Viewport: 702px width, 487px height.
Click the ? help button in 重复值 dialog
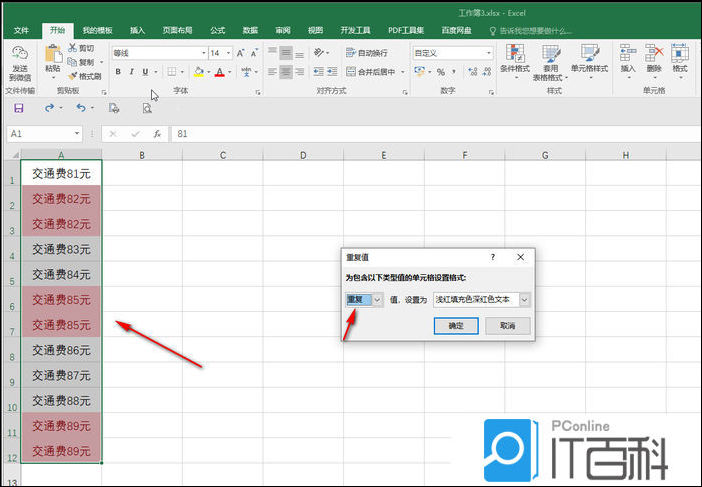493,257
